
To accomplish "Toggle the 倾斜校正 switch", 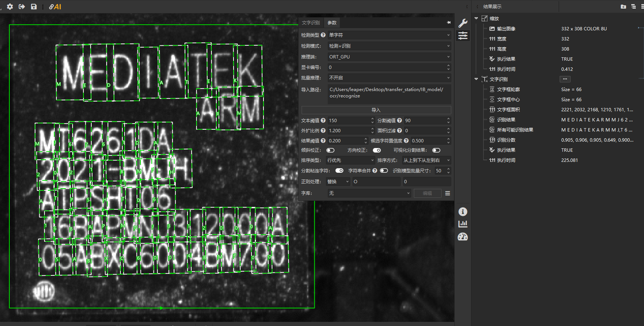I will 330,150.
